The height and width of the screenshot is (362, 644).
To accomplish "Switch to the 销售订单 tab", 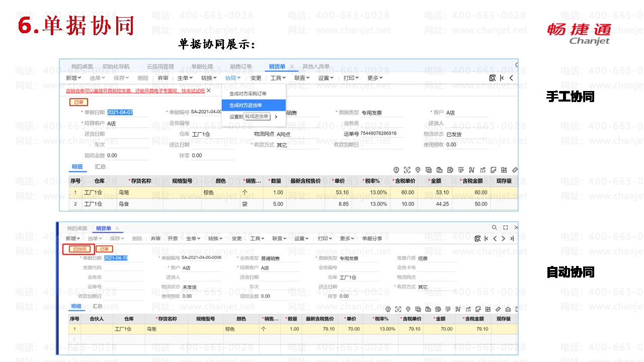I will (x=240, y=66).
